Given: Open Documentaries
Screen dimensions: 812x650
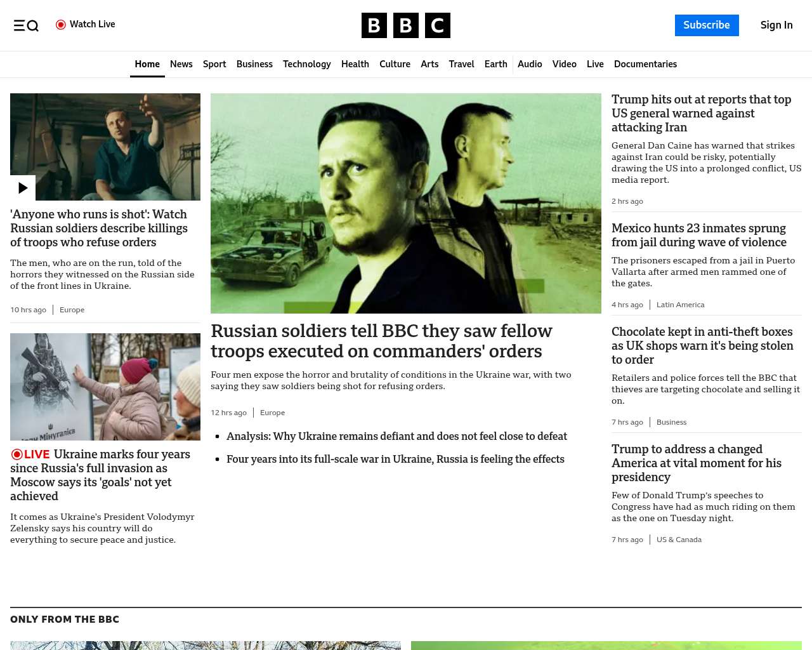Looking at the screenshot, I should pos(645,64).
